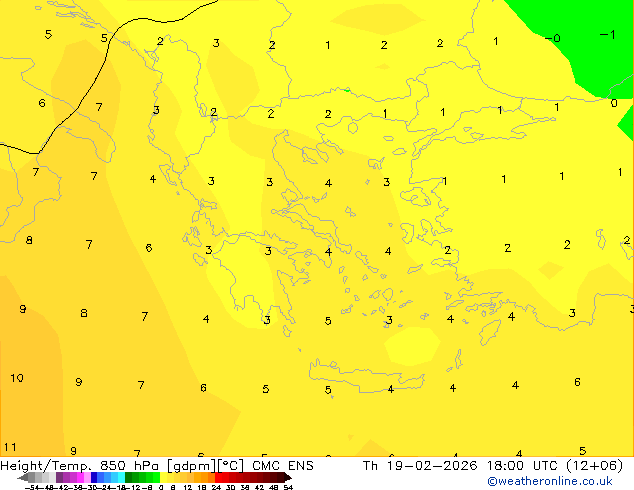Select the 'CMC ENS' model label
634x490 pixels.
point(283,466)
